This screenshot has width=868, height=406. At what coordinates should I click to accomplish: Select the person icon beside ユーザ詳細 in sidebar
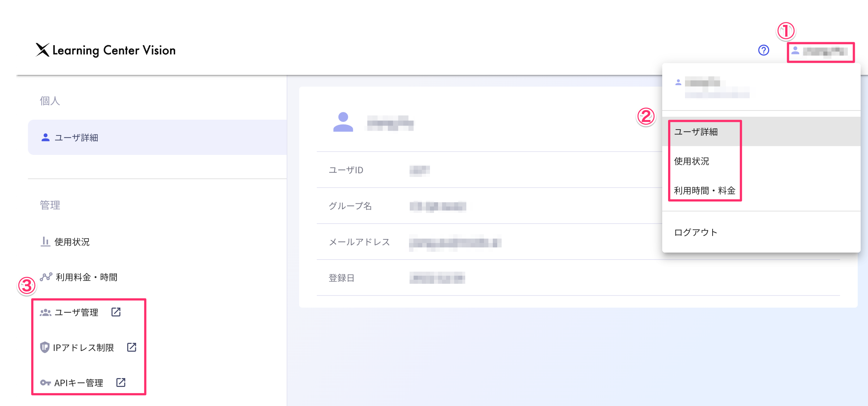click(x=45, y=137)
